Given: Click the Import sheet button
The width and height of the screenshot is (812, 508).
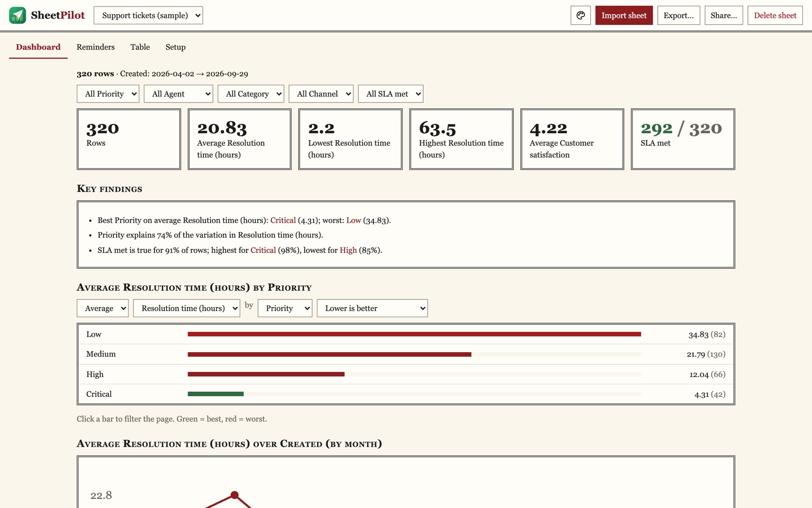Looking at the screenshot, I should coord(624,15).
